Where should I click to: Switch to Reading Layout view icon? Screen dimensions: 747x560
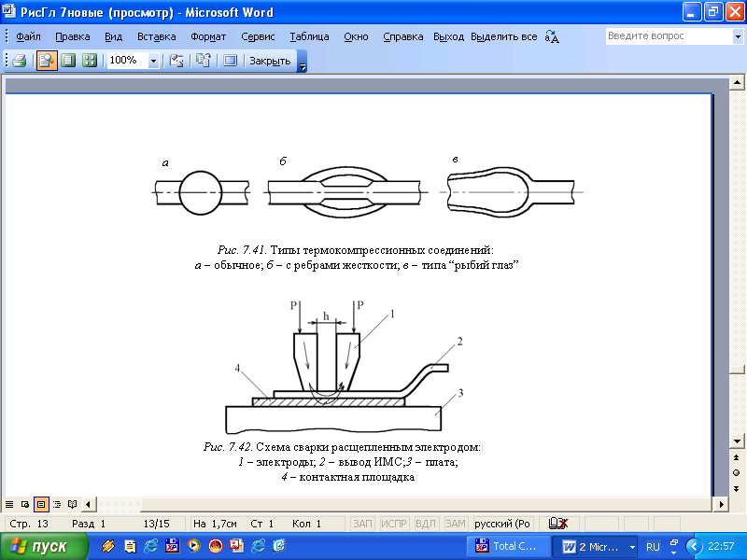click(x=73, y=504)
